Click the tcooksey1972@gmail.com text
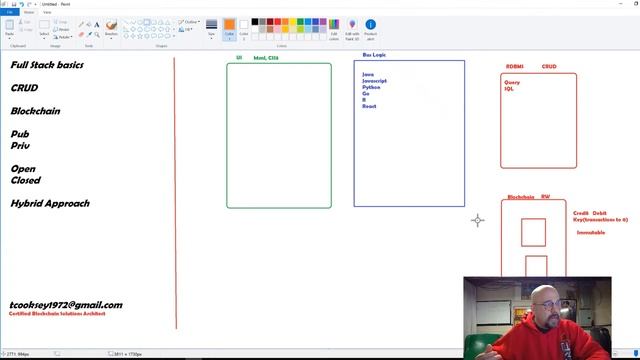The image size is (640, 360). pyautogui.click(x=66, y=305)
